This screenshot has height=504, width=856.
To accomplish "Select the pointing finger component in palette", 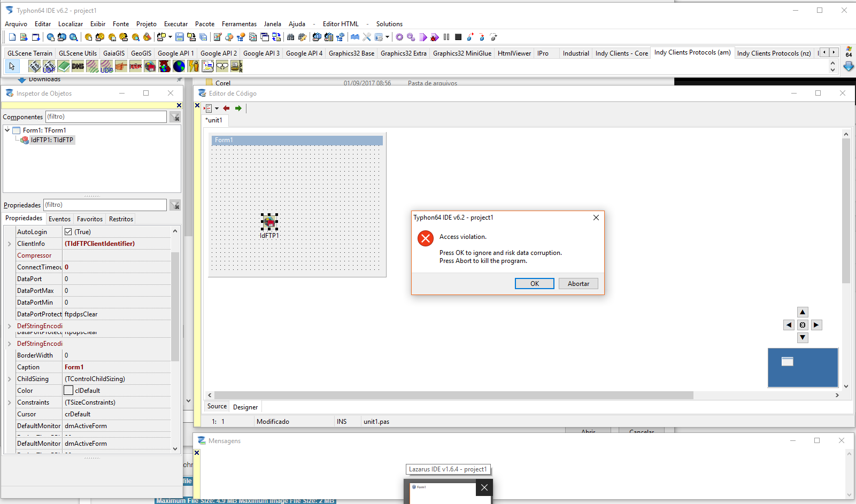I will point(121,66).
